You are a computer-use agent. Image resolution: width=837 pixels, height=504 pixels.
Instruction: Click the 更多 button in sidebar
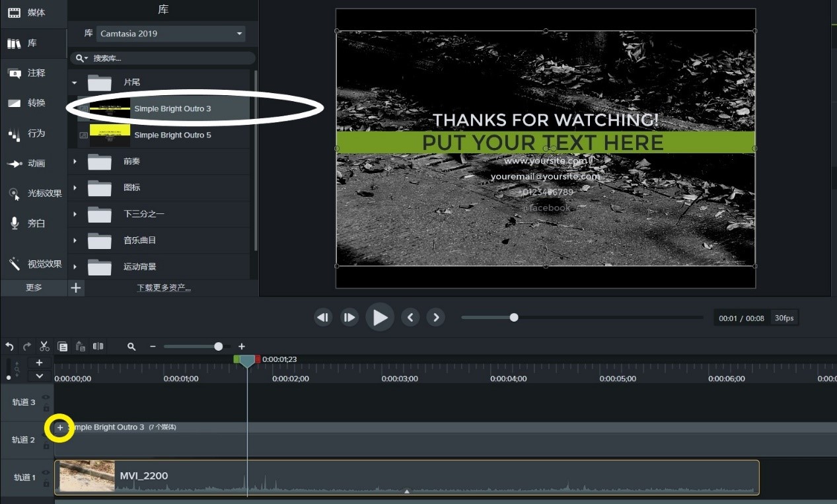(34, 287)
